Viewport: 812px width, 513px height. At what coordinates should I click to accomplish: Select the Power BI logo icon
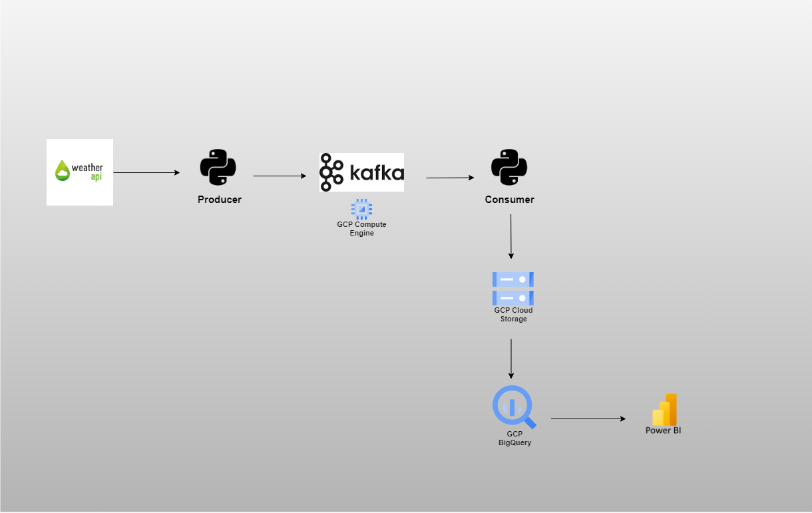664,409
